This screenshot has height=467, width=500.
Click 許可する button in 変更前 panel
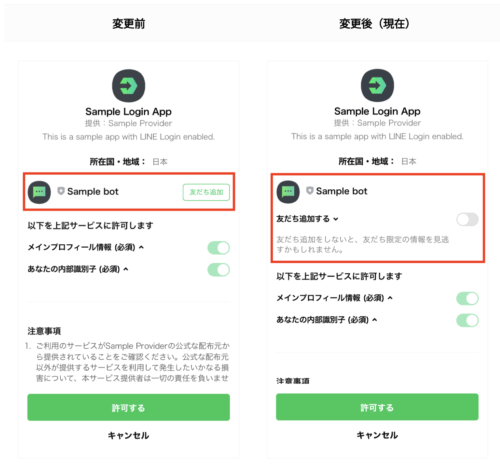(x=128, y=407)
